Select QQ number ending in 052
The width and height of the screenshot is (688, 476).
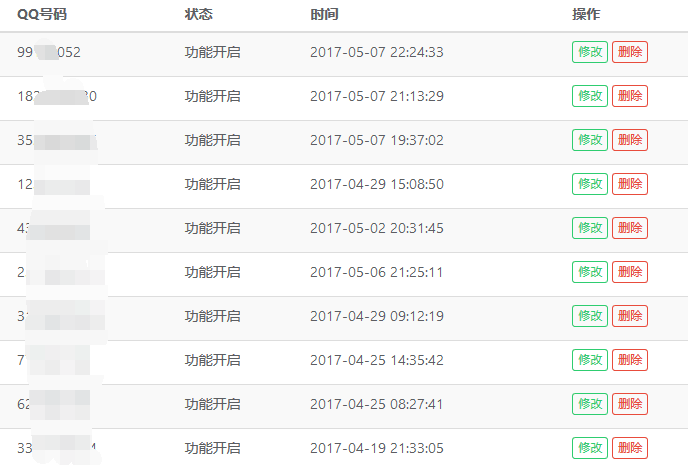49,52
